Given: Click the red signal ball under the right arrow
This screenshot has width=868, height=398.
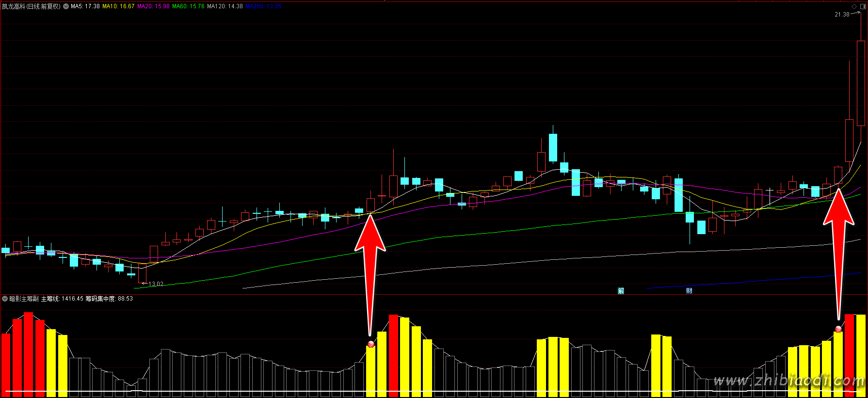Looking at the screenshot, I should [838, 329].
